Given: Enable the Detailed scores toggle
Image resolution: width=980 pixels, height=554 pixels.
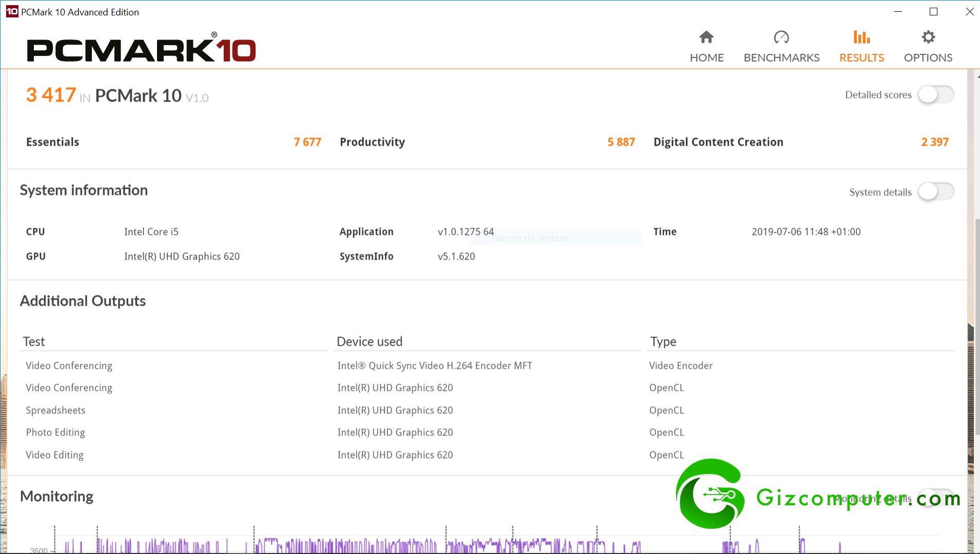Looking at the screenshot, I should [x=936, y=94].
